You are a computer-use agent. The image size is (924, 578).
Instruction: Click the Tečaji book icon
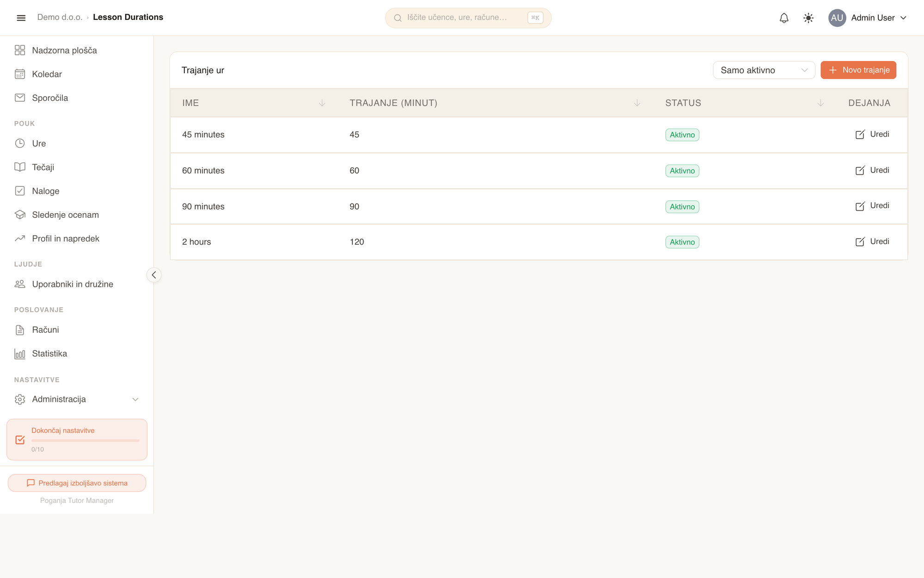(20, 167)
